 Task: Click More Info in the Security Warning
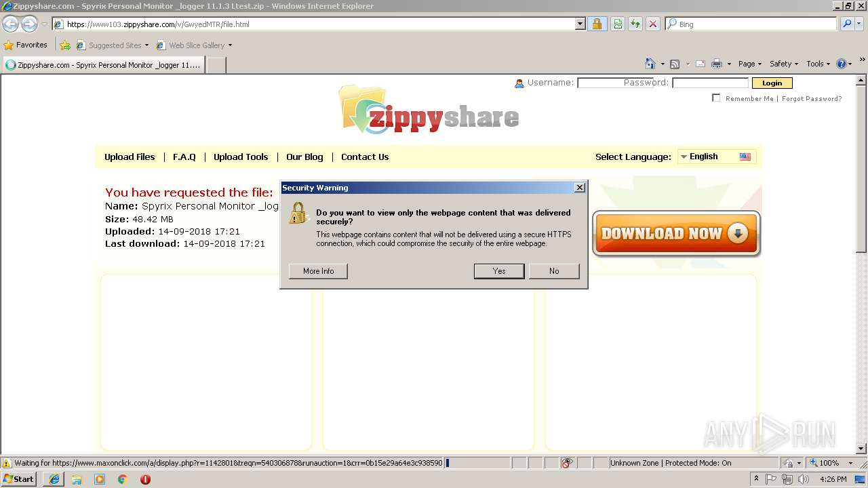click(318, 271)
